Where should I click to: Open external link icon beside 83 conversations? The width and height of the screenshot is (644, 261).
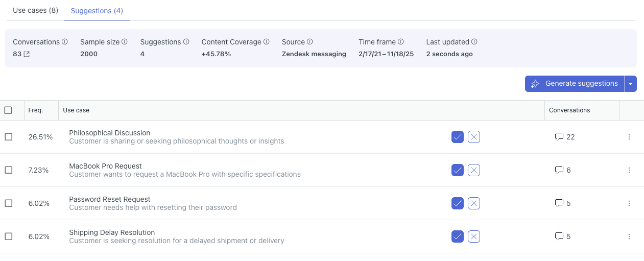pos(27,54)
